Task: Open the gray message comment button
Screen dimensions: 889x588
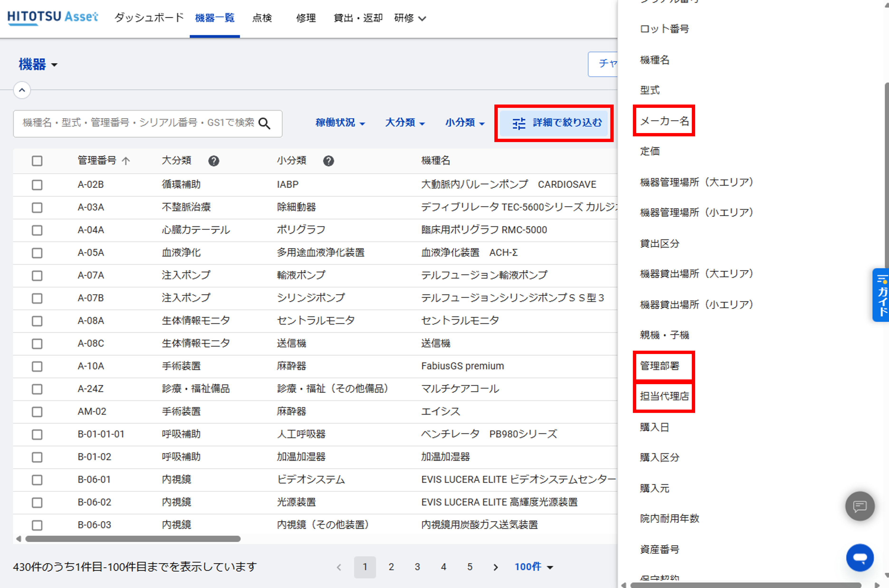Action: 859,506
